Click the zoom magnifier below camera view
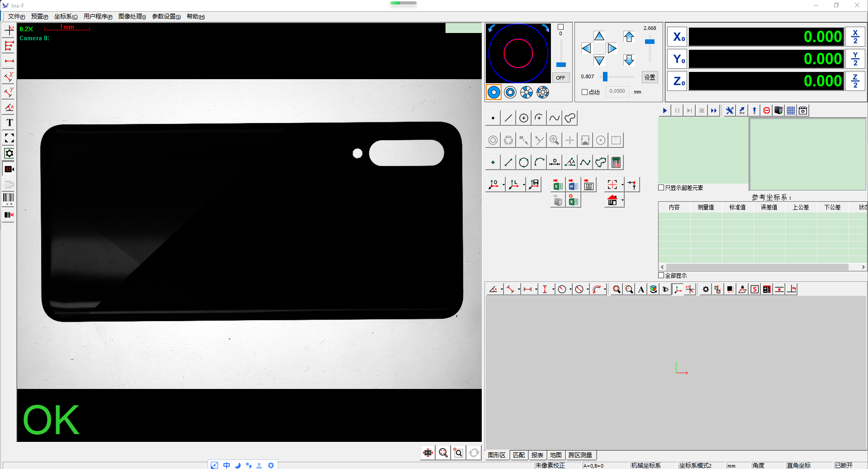The height and width of the screenshot is (469, 868). pos(443,453)
